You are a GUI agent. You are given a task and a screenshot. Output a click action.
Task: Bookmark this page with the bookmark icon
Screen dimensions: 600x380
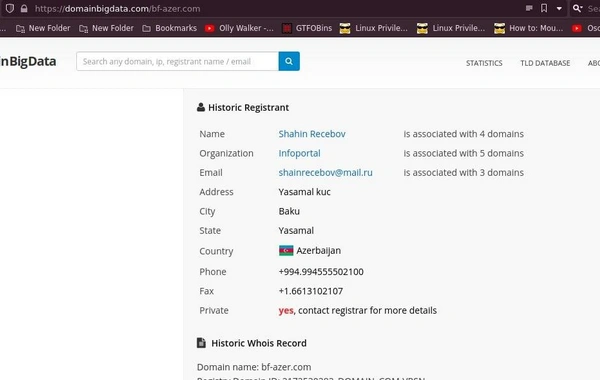click(544, 8)
